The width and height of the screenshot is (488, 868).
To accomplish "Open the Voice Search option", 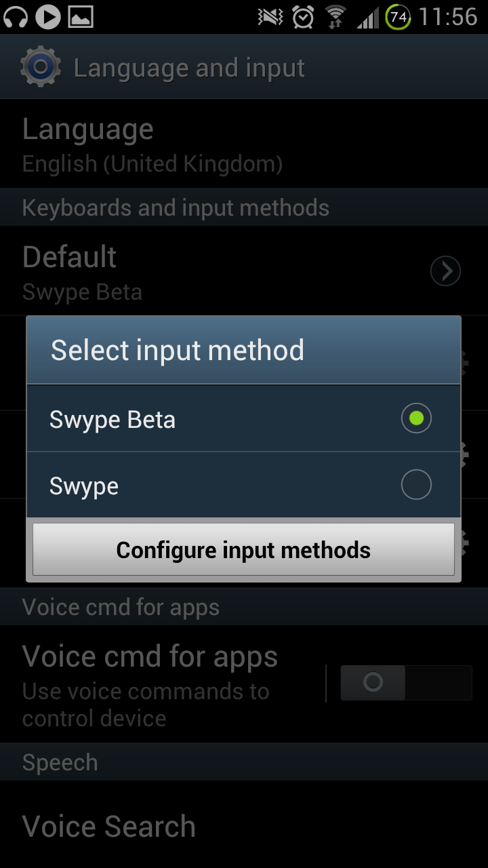I will tap(109, 827).
